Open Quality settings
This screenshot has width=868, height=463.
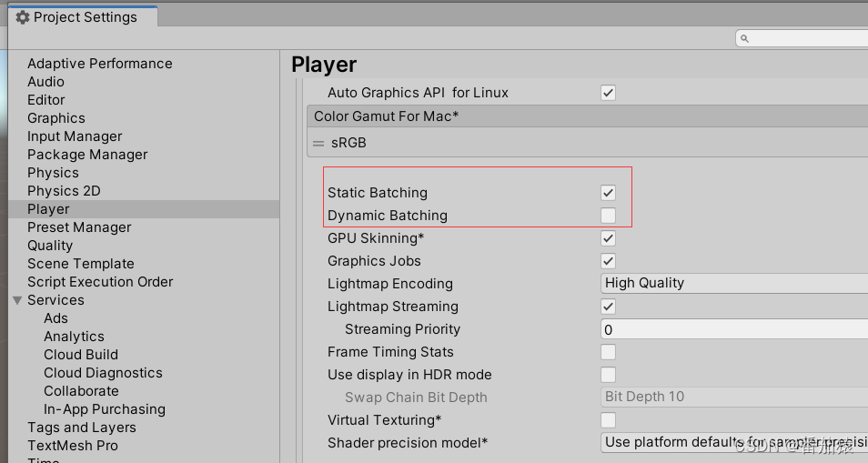(x=50, y=246)
